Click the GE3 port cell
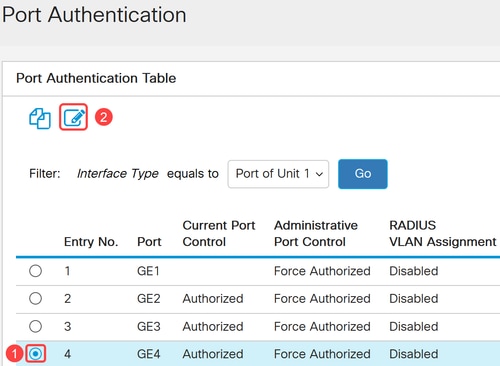 pyautogui.click(x=148, y=326)
